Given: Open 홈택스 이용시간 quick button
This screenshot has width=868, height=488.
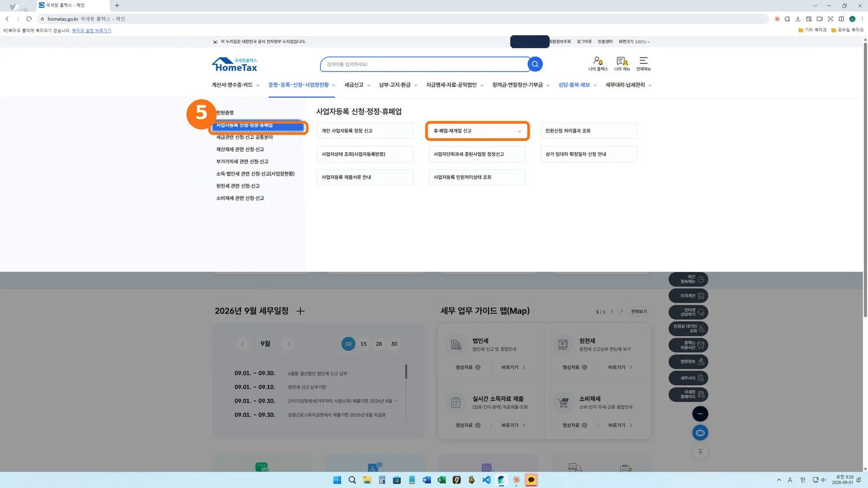Looking at the screenshot, I should point(688,345).
